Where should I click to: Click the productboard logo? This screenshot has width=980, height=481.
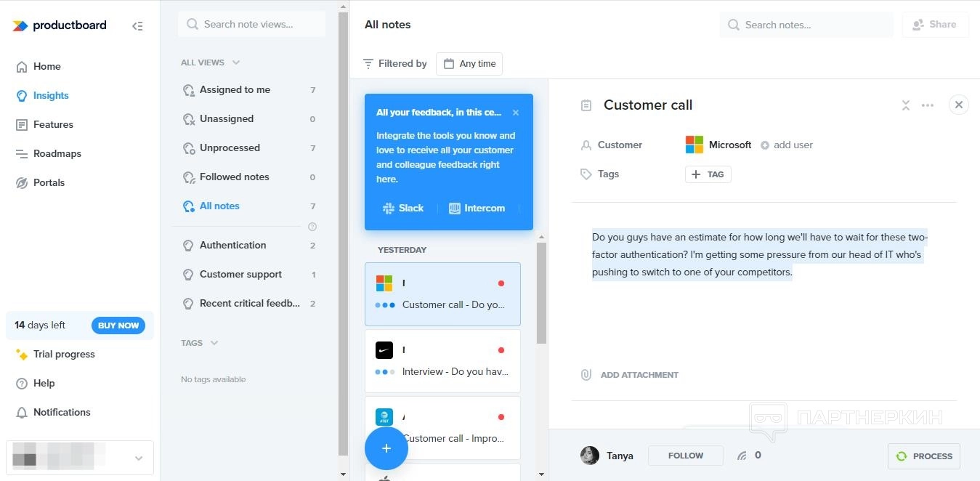pos(60,25)
